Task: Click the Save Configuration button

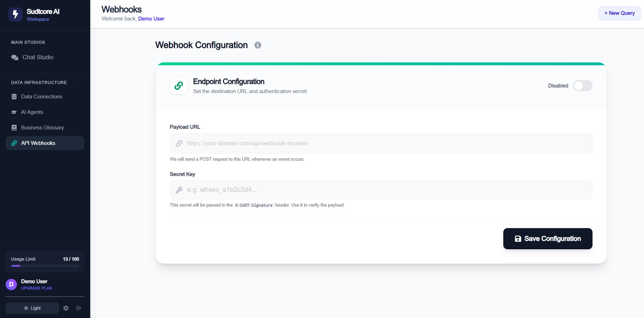Action: click(547, 239)
